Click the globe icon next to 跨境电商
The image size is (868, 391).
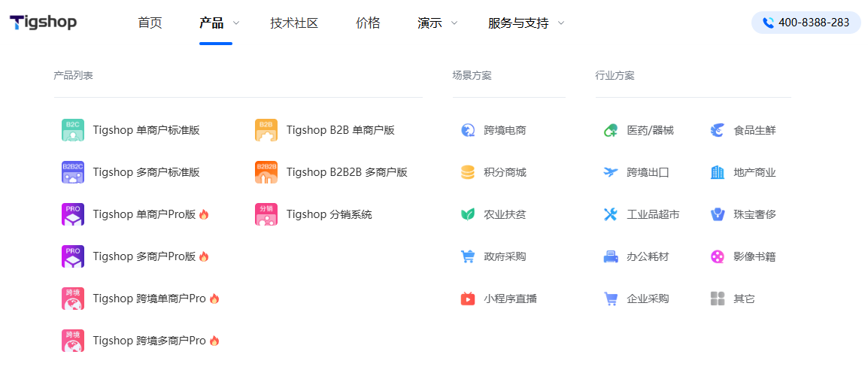click(468, 131)
